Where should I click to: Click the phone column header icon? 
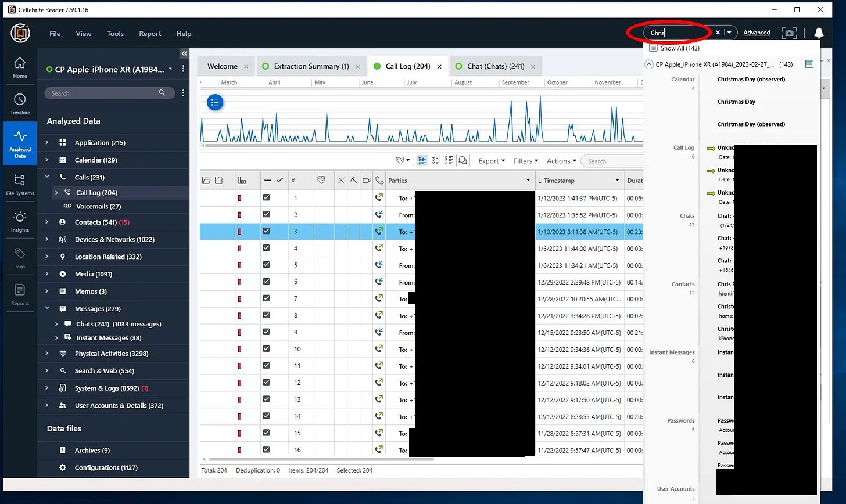(x=379, y=181)
